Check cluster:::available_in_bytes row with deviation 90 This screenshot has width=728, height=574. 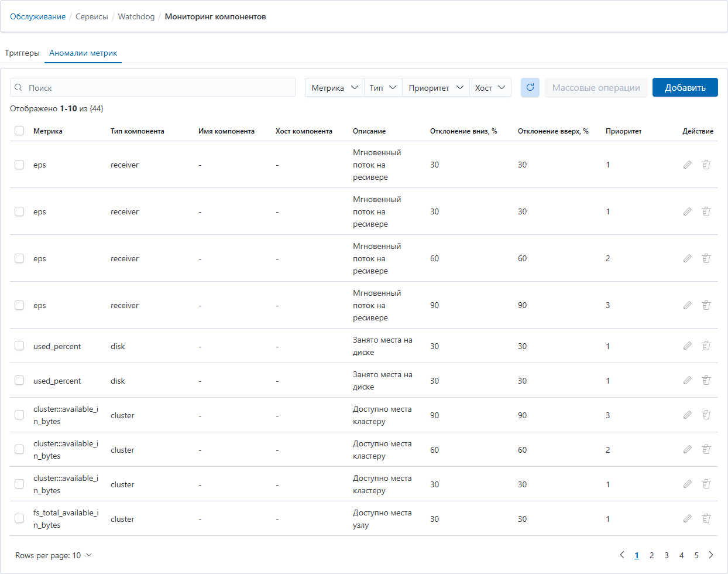[19, 415]
